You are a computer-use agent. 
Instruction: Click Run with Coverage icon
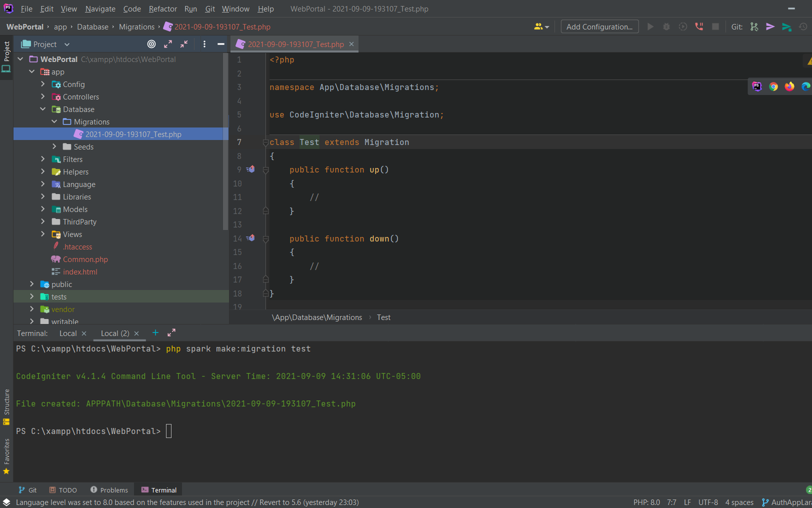coord(683,26)
